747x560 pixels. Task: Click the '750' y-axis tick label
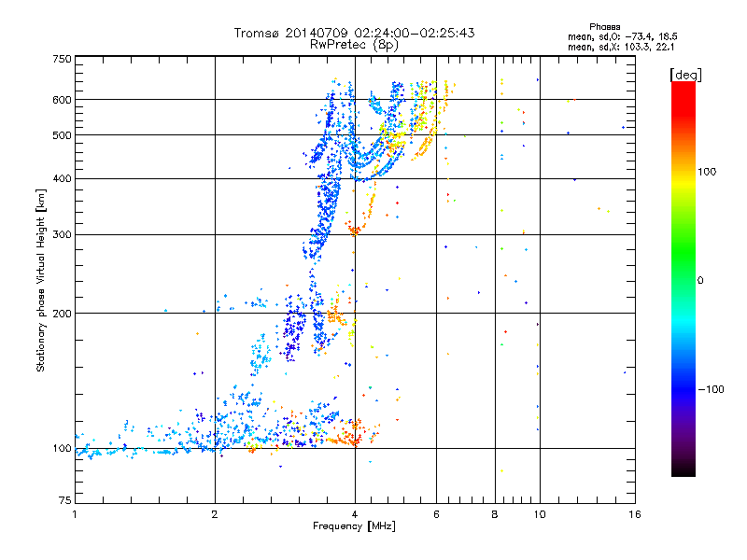tap(62, 59)
